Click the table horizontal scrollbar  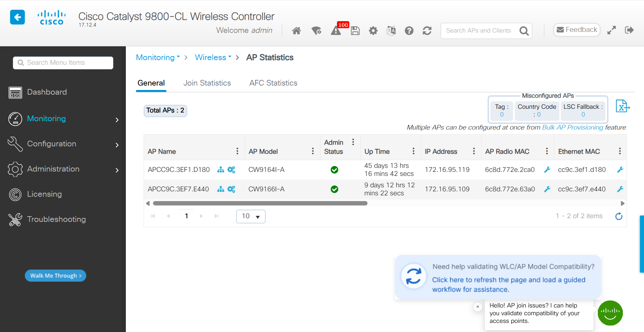coord(260,203)
